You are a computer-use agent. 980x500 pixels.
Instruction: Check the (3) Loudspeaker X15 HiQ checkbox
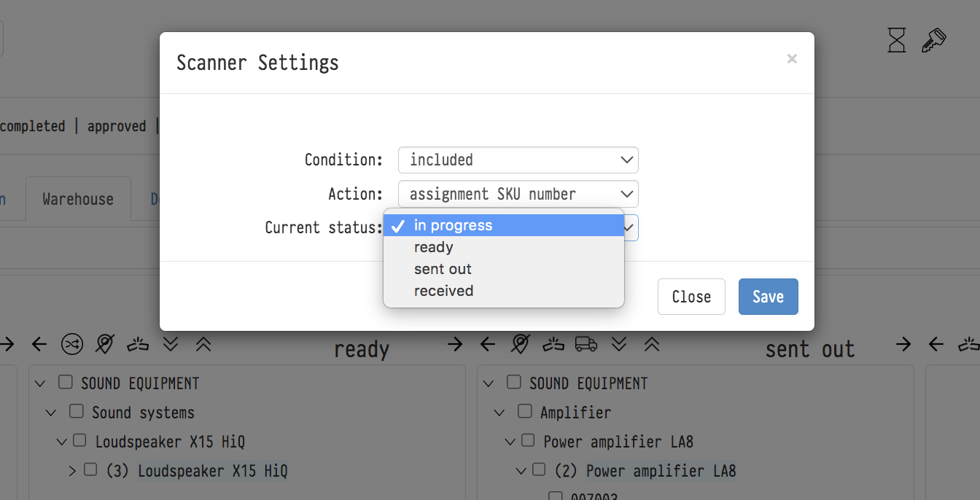point(90,470)
